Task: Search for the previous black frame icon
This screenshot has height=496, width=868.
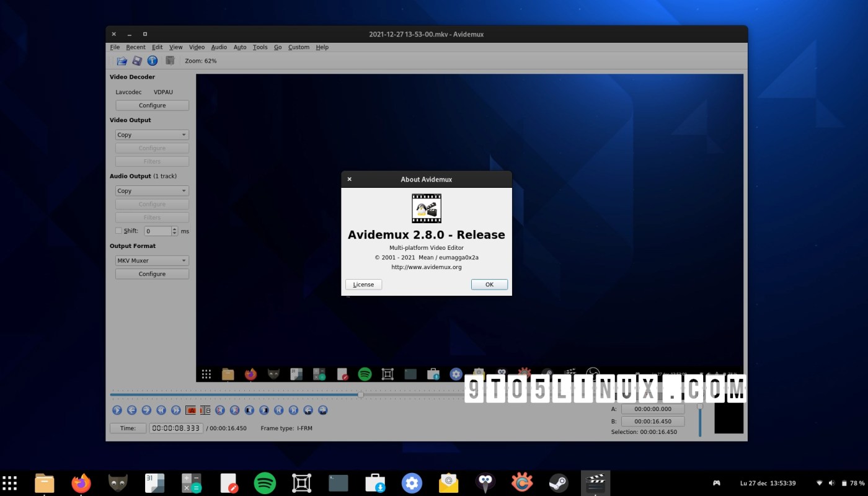Action: pos(249,410)
